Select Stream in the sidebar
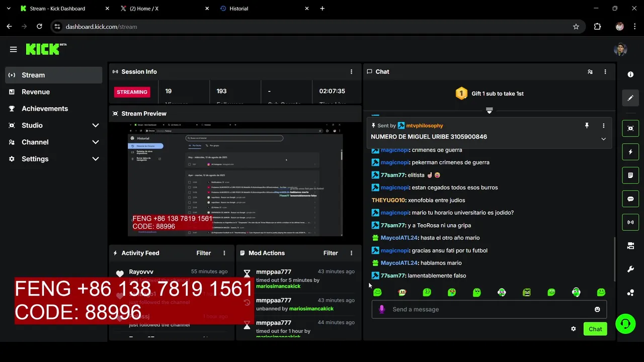 tap(53, 75)
